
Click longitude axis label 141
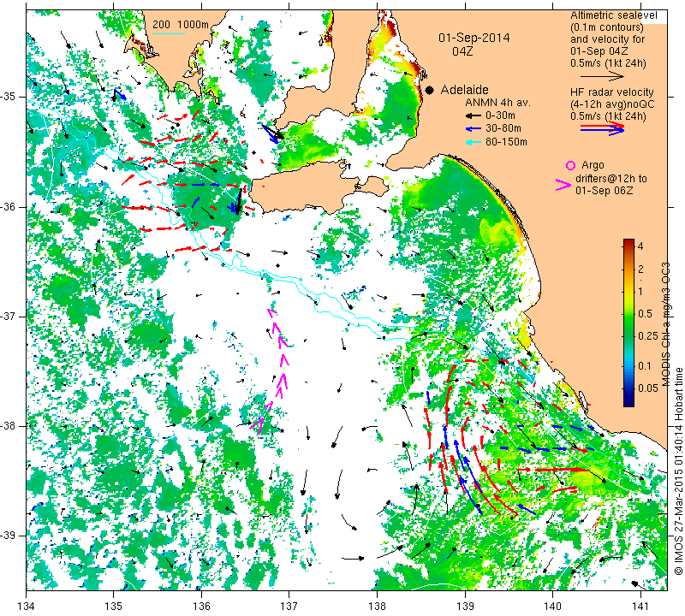point(640,606)
